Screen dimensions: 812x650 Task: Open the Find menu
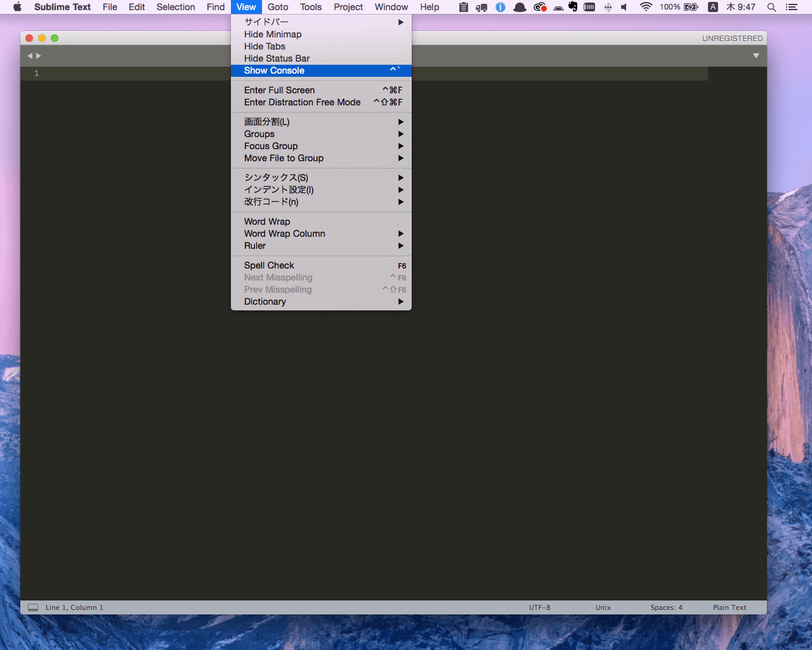click(216, 7)
